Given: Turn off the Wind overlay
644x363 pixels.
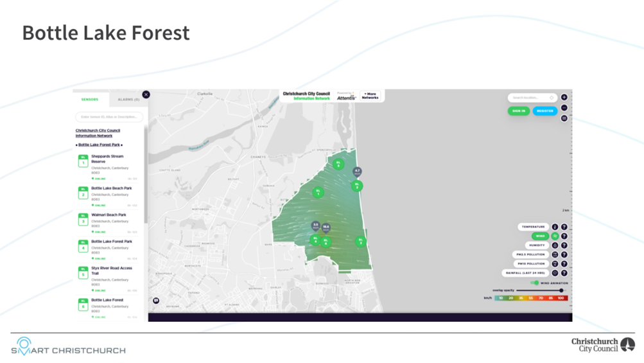Looking at the screenshot, I should pos(540,236).
